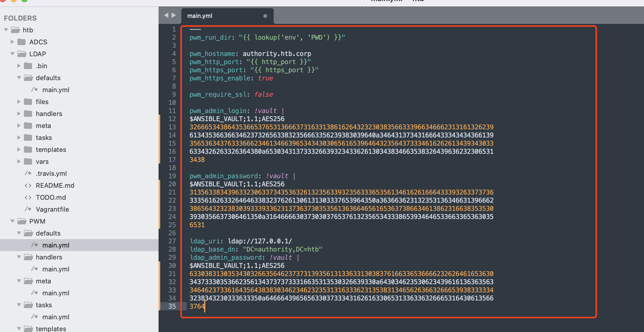
Task: Expand LDAP templates folder arrow
Action: pos(19,149)
